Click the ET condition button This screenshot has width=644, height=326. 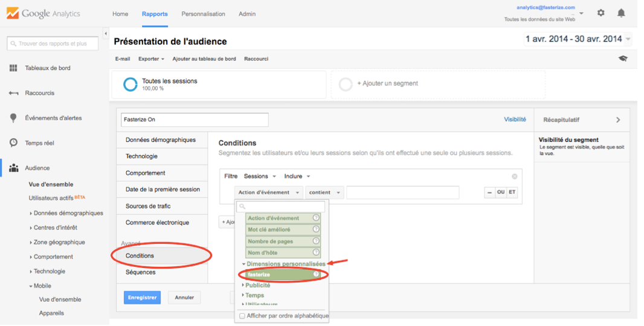coord(512,193)
